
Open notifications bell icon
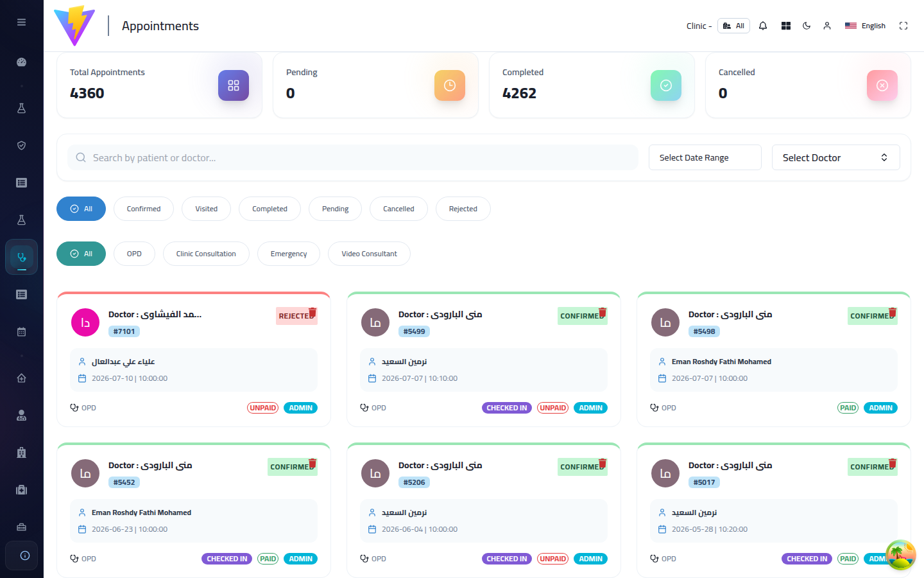[763, 26]
